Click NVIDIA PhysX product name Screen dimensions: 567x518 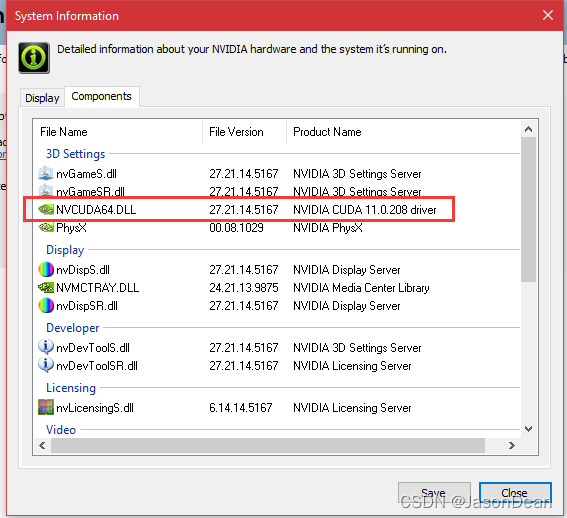(x=328, y=228)
